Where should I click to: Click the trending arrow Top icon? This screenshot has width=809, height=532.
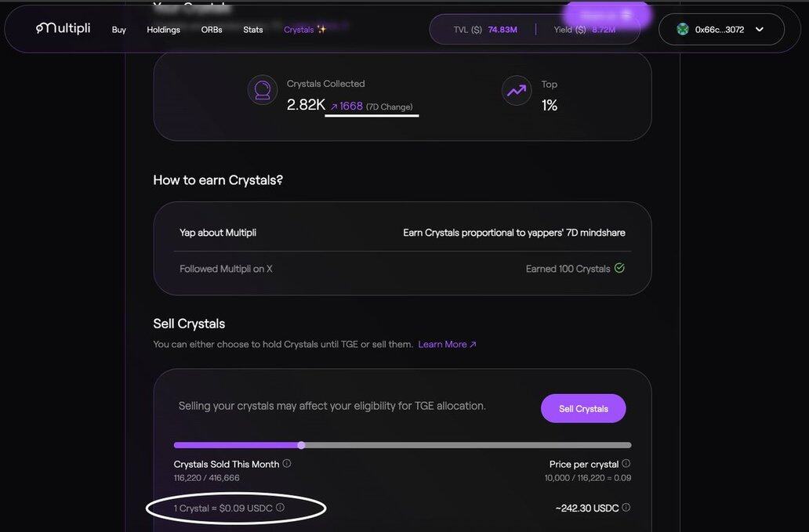[517, 91]
